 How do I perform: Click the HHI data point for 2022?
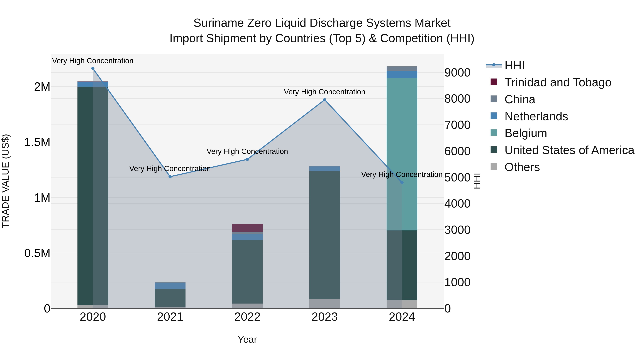(x=247, y=159)
